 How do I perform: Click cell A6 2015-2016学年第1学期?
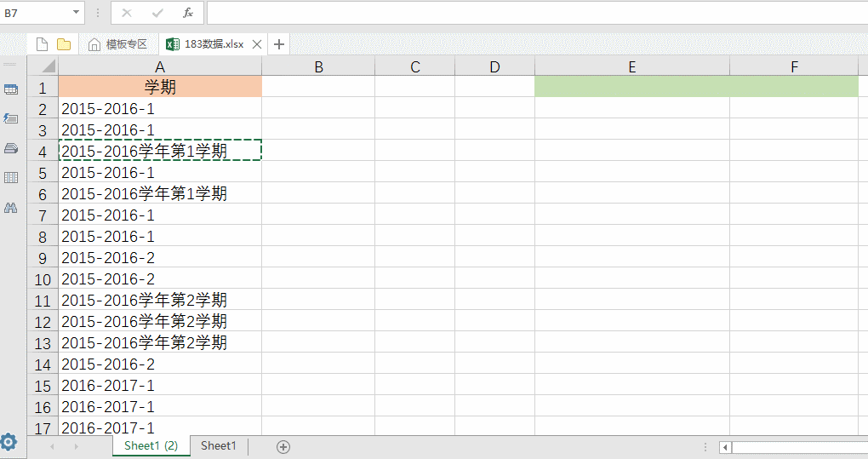(160, 193)
